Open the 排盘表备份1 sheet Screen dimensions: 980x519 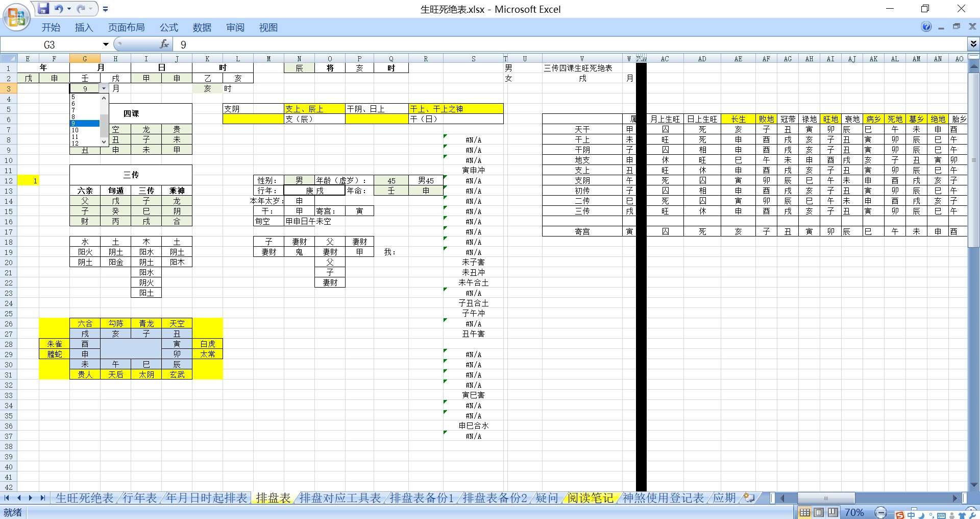click(x=422, y=498)
